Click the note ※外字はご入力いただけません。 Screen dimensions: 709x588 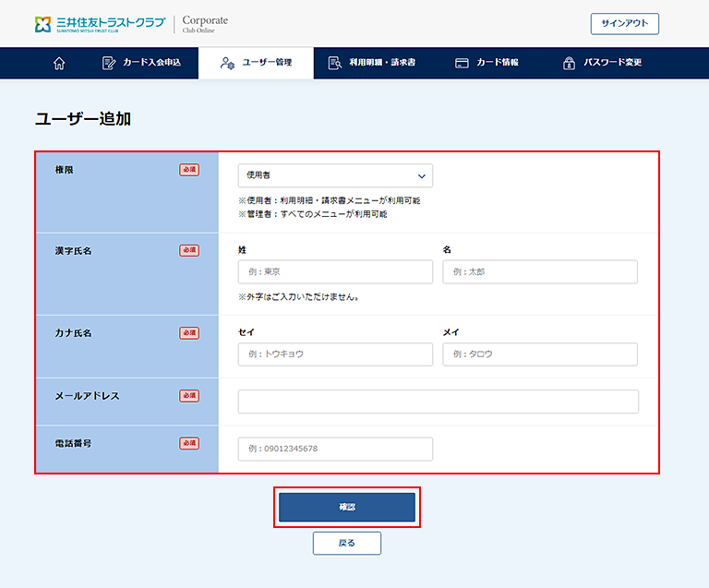pos(299,297)
